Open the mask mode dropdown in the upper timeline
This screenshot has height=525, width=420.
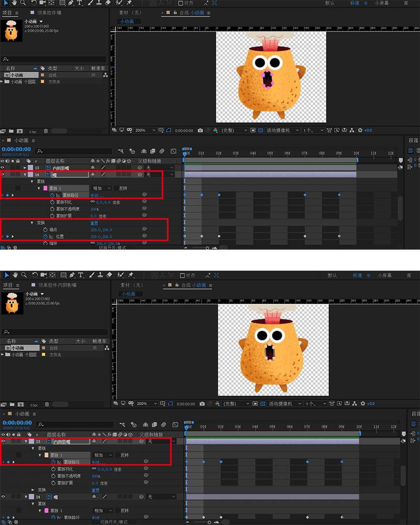(x=102, y=188)
